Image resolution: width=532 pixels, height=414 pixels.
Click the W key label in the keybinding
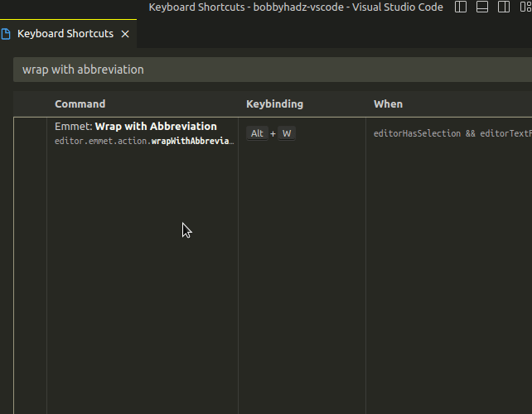click(287, 133)
